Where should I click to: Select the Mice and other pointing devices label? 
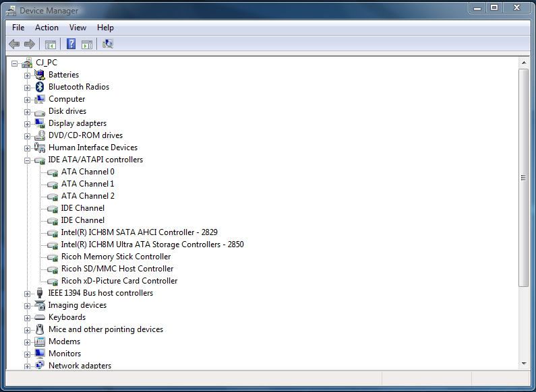[106, 329]
